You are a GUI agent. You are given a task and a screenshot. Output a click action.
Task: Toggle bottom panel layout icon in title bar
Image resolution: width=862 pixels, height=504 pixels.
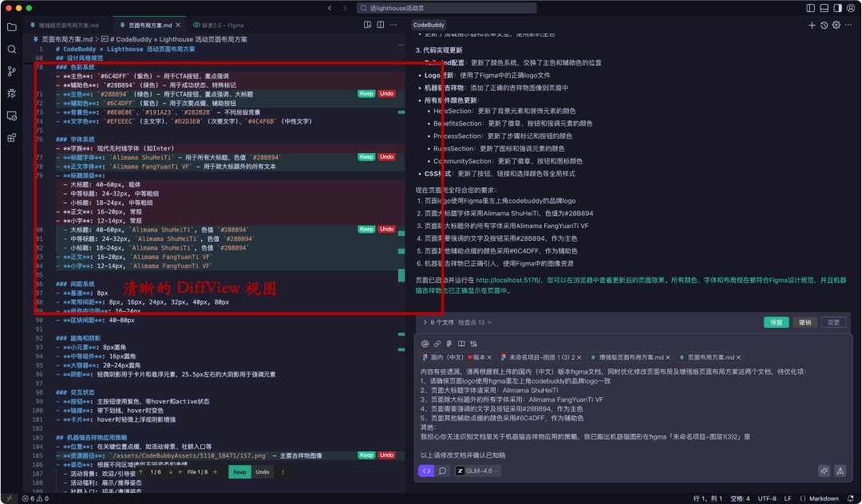[824, 8]
